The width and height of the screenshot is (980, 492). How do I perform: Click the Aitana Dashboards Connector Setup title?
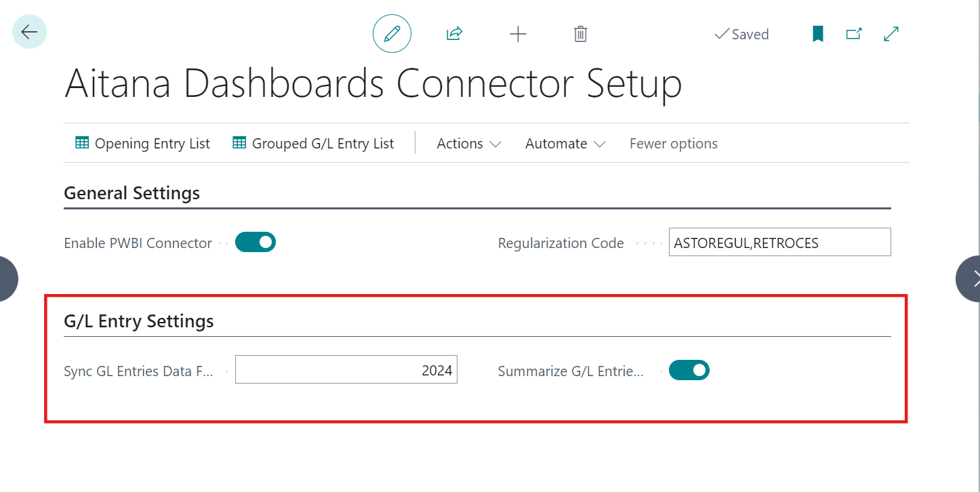click(373, 85)
